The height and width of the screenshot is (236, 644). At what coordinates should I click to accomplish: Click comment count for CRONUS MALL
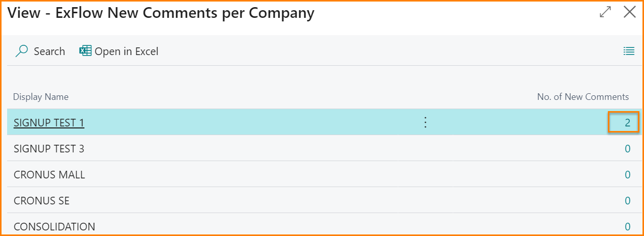pos(627,175)
